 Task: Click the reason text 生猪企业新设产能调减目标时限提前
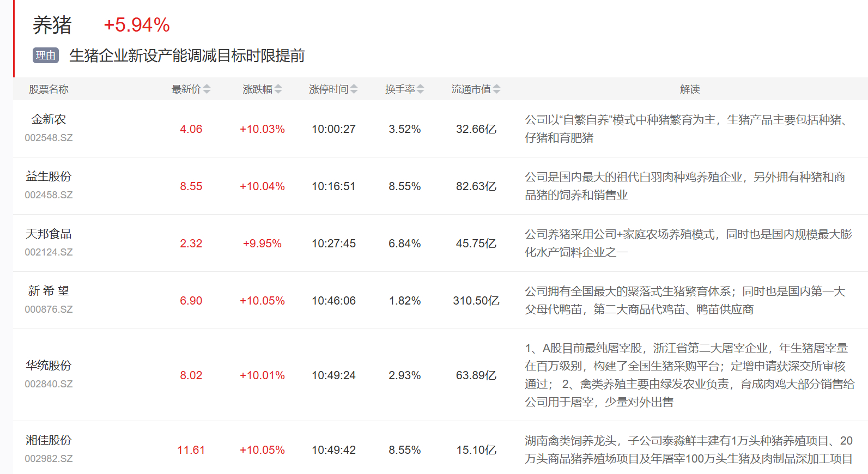pyautogui.click(x=187, y=56)
